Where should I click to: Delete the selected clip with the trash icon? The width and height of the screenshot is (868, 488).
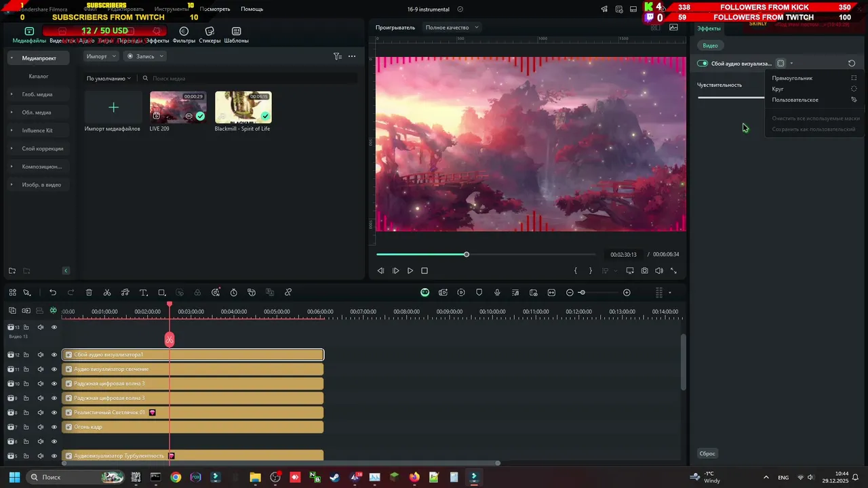(x=89, y=292)
